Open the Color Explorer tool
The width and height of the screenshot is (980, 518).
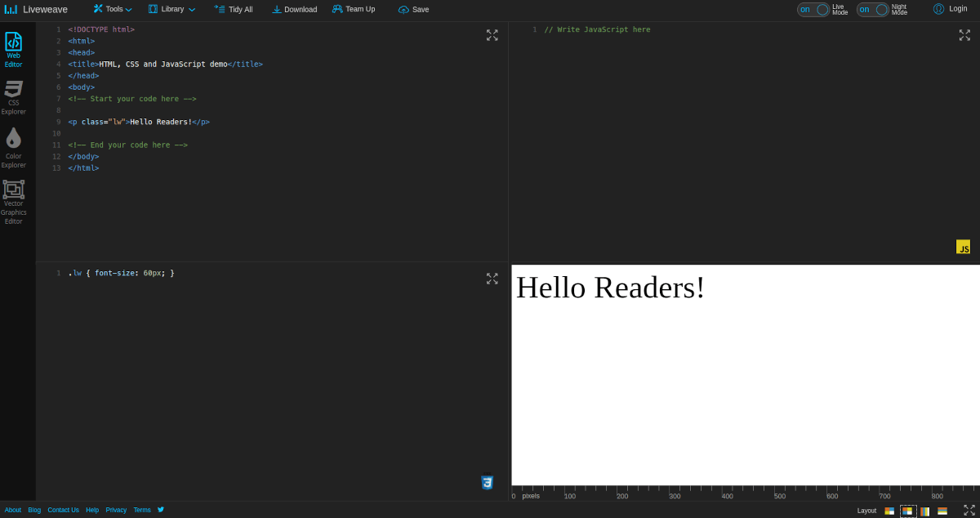click(x=14, y=148)
